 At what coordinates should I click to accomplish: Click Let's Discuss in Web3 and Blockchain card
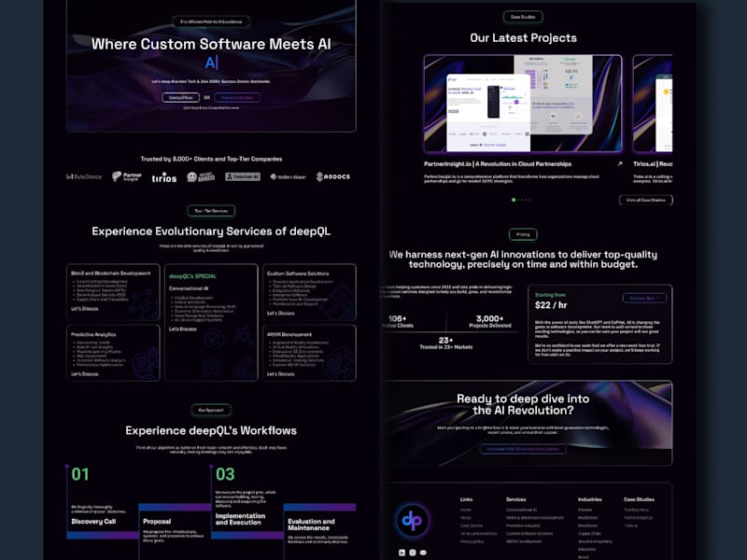[85, 309]
